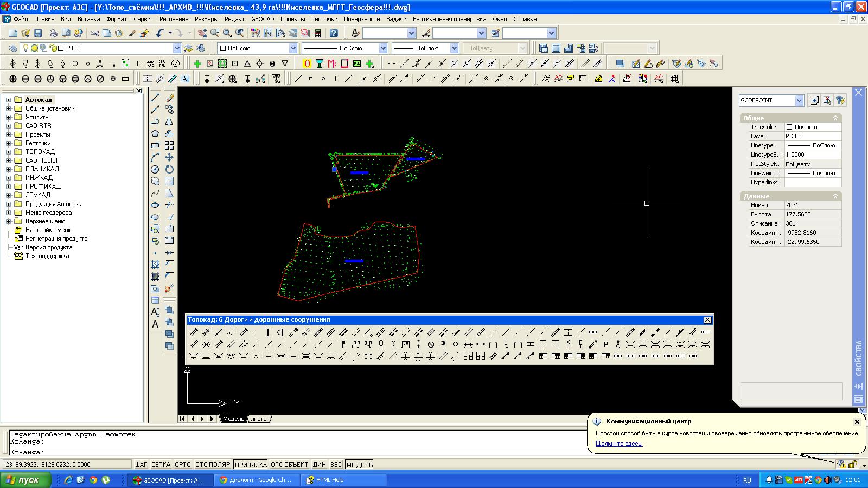Collapse the Данные properties section
The width and height of the screenshot is (868, 488).
click(x=835, y=196)
